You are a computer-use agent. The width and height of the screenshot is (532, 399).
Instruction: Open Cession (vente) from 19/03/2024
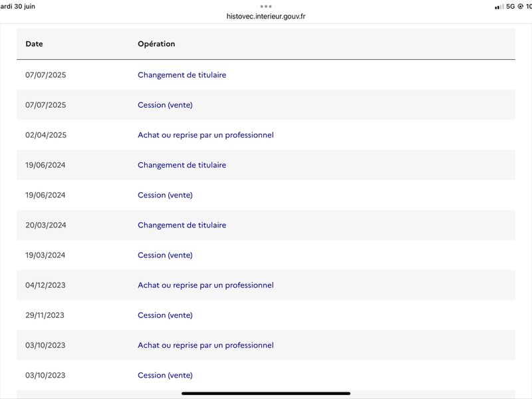pyautogui.click(x=165, y=255)
